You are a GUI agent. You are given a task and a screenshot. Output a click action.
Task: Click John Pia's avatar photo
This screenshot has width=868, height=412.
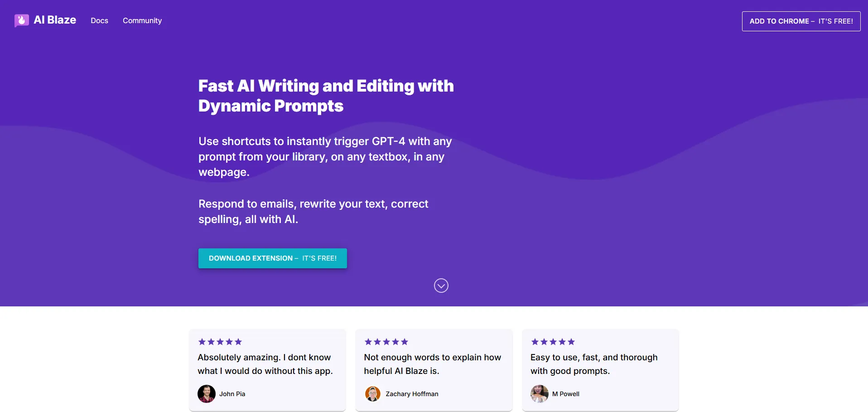207,394
